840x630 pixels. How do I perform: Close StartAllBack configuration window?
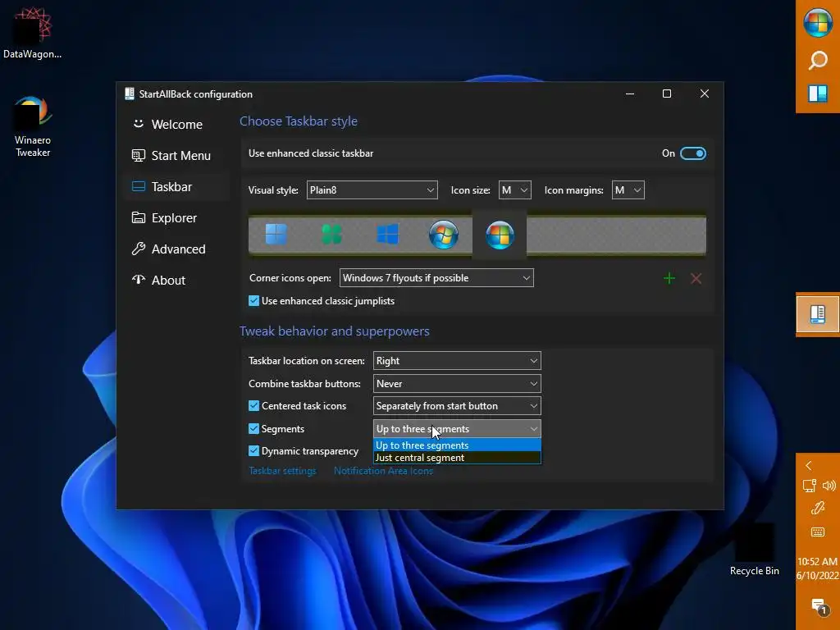click(705, 94)
